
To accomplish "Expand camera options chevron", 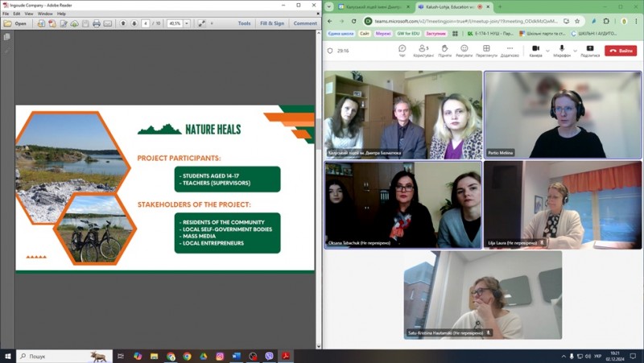I will (548, 51).
